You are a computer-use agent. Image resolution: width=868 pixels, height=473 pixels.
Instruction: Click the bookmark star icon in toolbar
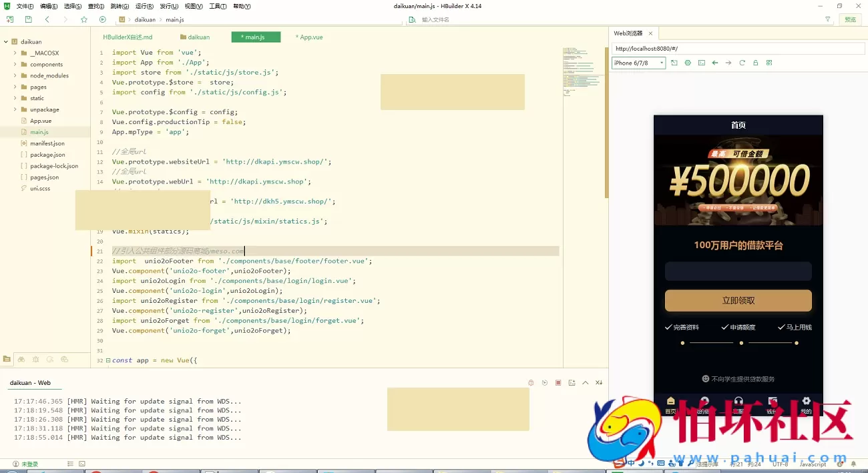click(84, 19)
